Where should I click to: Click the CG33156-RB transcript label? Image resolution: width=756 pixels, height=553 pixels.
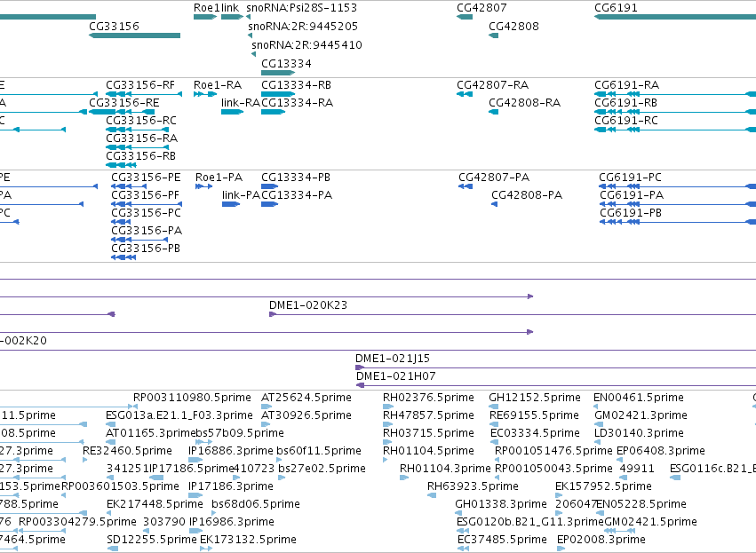(140, 156)
